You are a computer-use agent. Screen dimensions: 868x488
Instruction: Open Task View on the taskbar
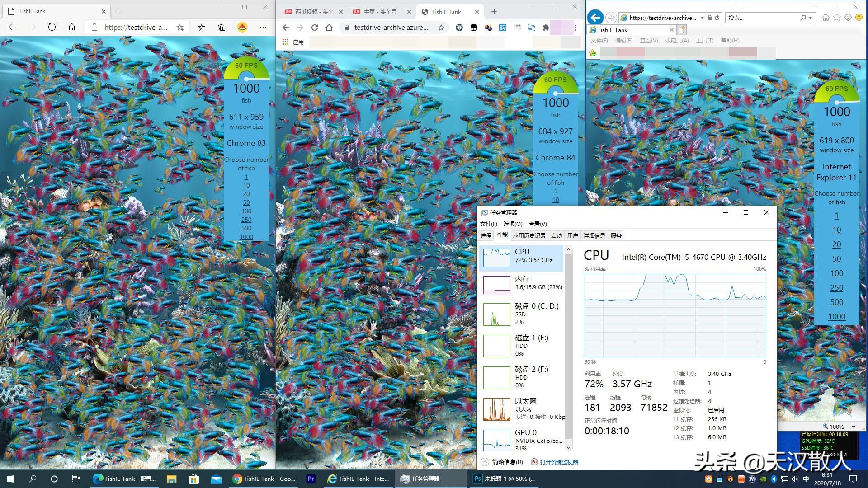75,479
